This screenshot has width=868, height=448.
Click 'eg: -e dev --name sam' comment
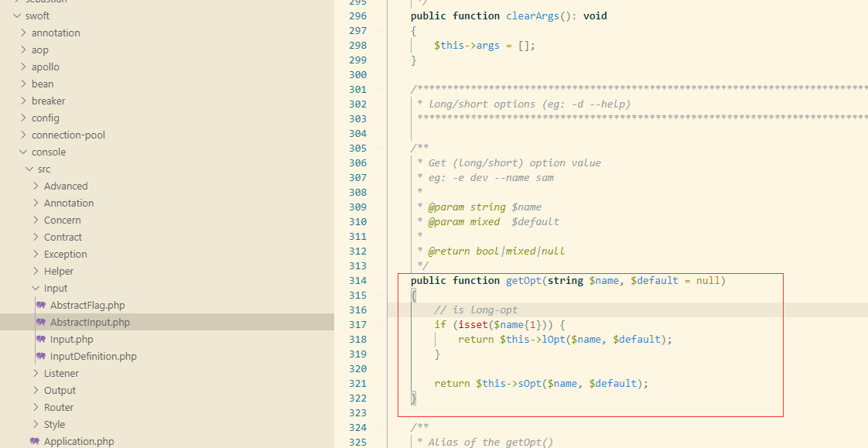pos(491,178)
